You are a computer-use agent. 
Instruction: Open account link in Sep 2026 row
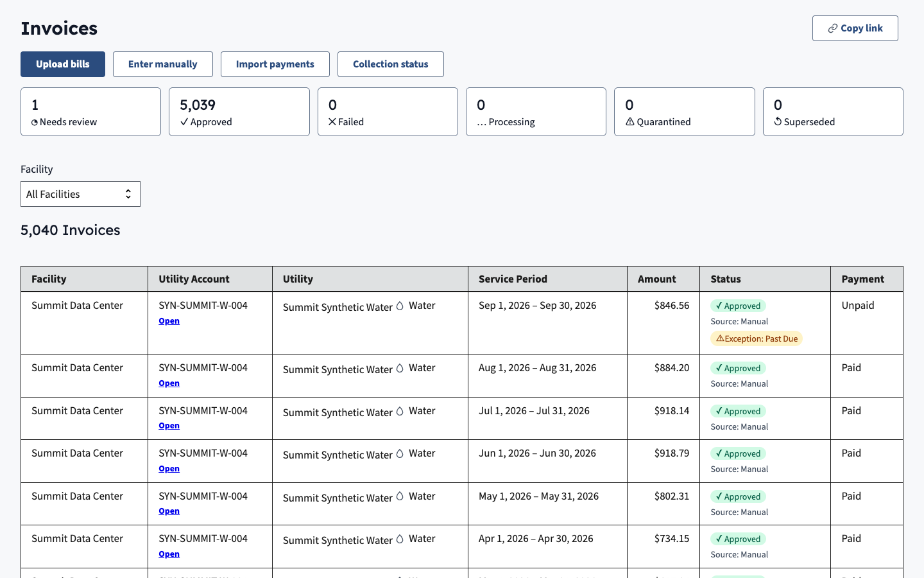169,321
